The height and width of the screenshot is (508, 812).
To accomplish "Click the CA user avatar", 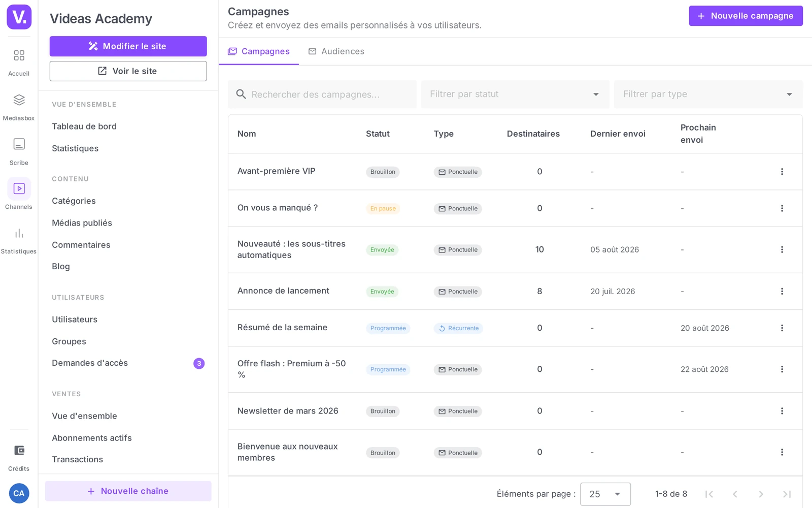I will [x=19, y=493].
